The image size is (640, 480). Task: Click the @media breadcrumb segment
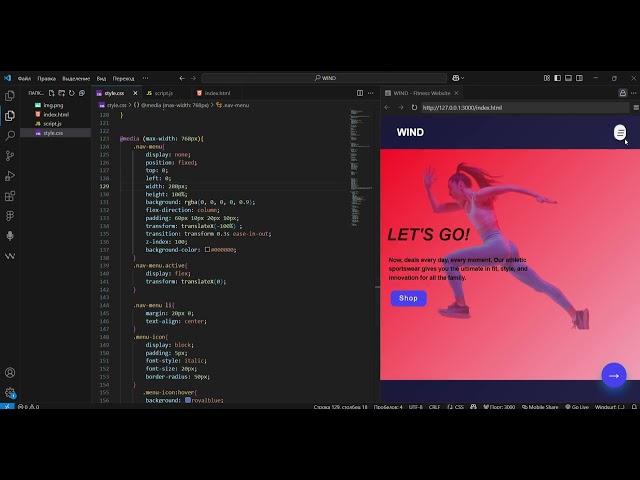(171, 105)
